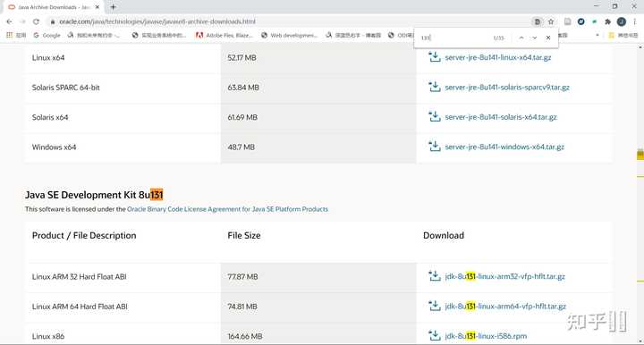Open the Adobe Flex, Blaze bookmark
This screenshot has width=644, height=345.
tap(225, 35)
